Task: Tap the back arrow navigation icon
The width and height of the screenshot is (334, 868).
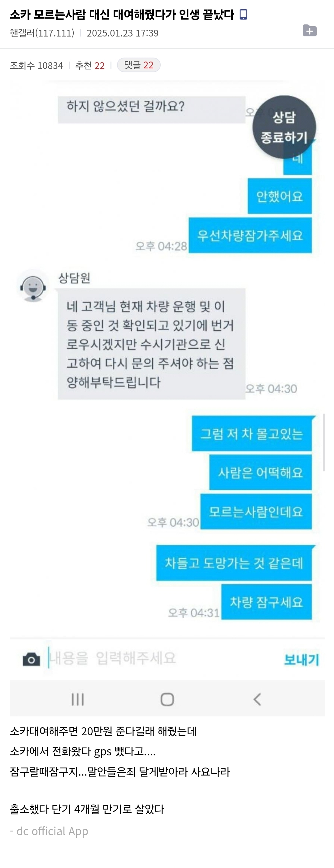Action: (x=257, y=699)
